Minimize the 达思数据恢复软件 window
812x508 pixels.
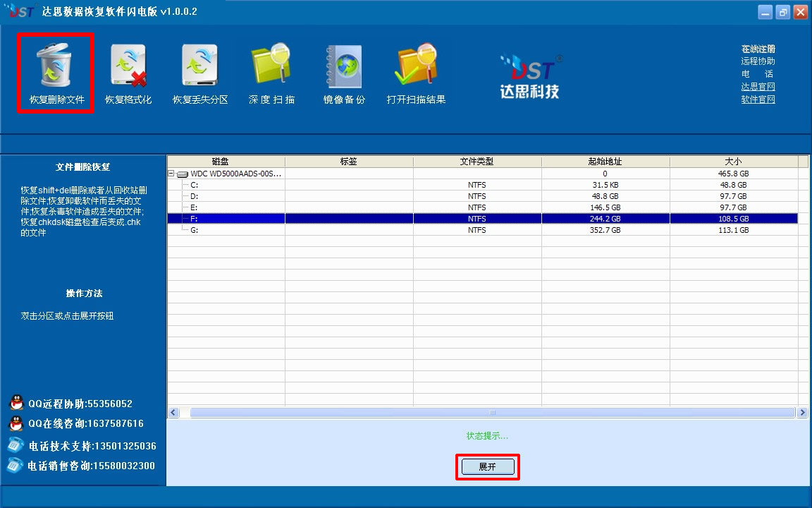point(765,12)
